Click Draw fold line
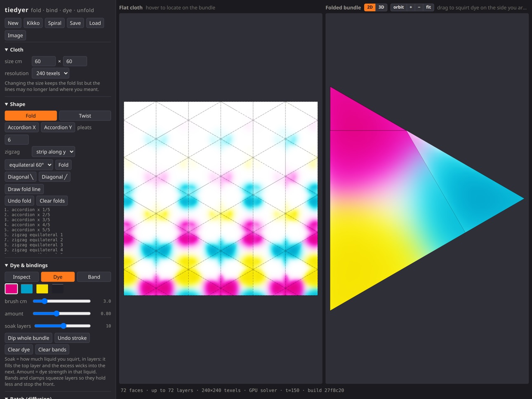This screenshot has width=532, height=399. 24,189
